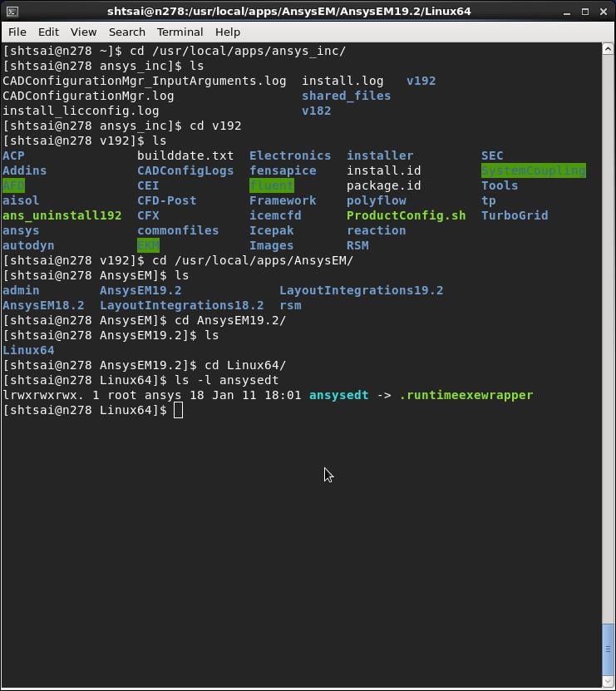Click the CADConfigLogs directory entry
Image resolution: width=616 pixels, height=691 pixels.
tap(185, 170)
